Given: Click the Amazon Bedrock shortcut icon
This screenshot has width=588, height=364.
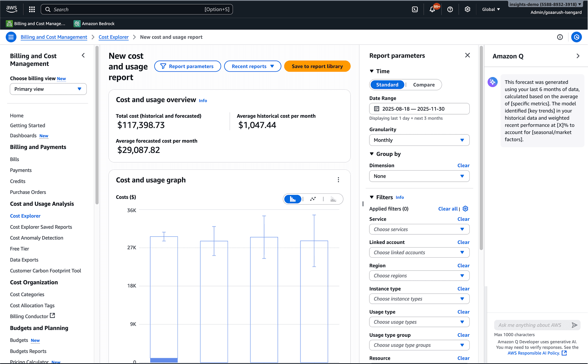Looking at the screenshot, I should [77, 24].
